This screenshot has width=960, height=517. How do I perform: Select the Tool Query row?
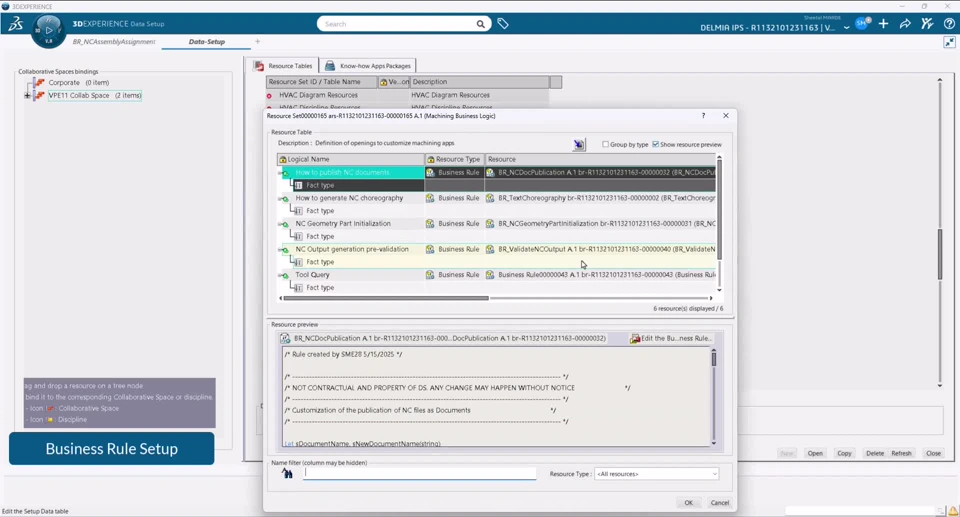(x=497, y=275)
